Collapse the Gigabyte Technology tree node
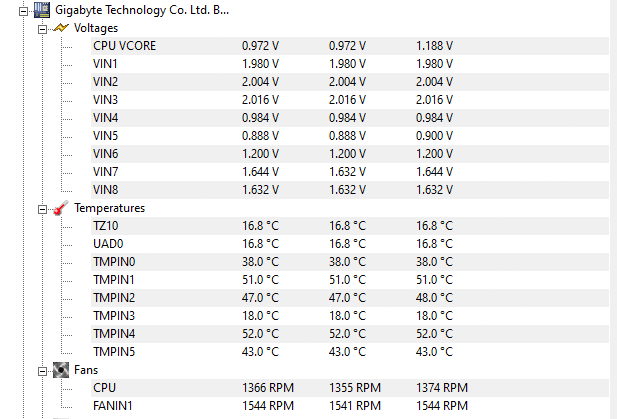617x419 pixels. tap(24, 11)
